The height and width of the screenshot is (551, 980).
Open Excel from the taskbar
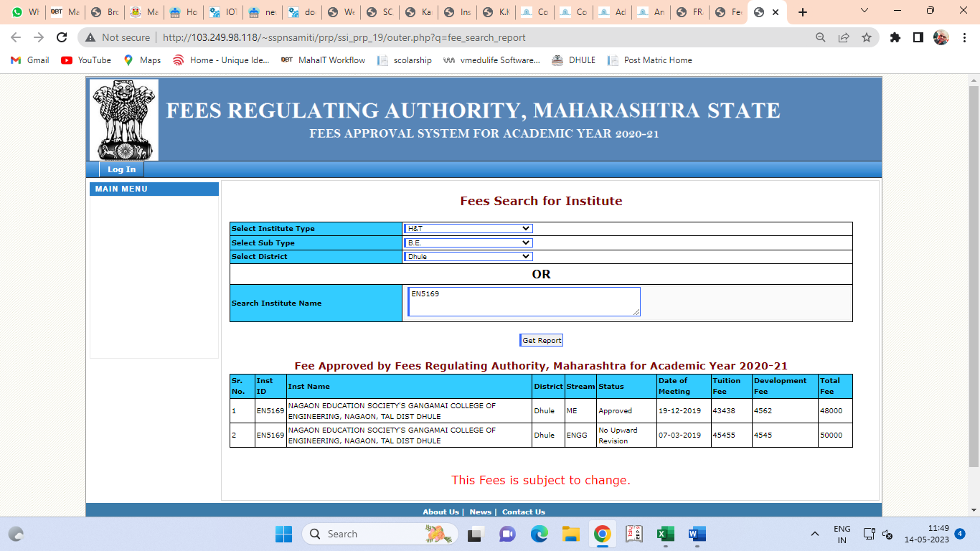pos(665,534)
